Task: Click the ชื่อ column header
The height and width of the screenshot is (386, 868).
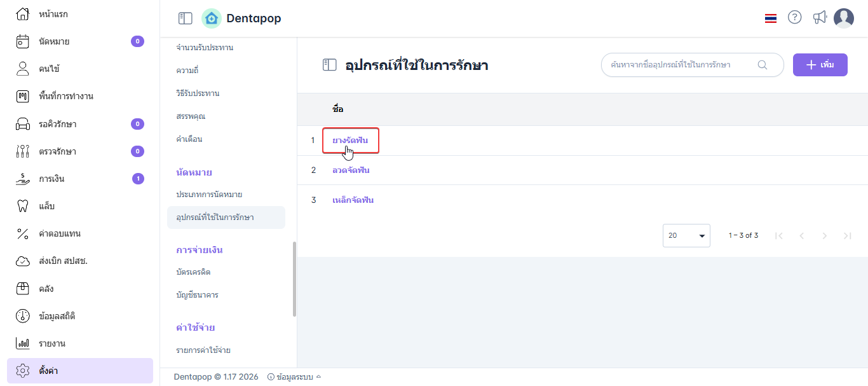Action: [x=338, y=109]
